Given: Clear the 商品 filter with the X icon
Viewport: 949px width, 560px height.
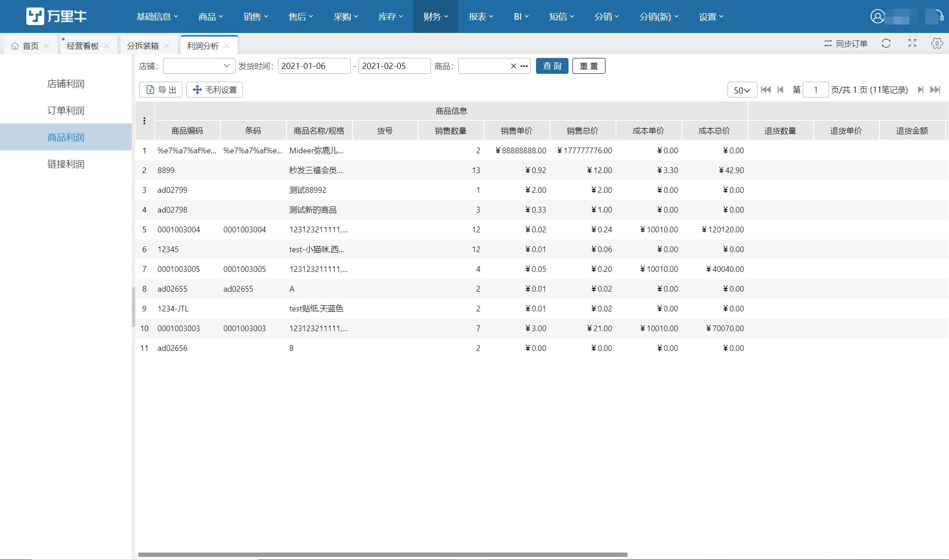Looking at the screenshot, I should pos(513,66).
